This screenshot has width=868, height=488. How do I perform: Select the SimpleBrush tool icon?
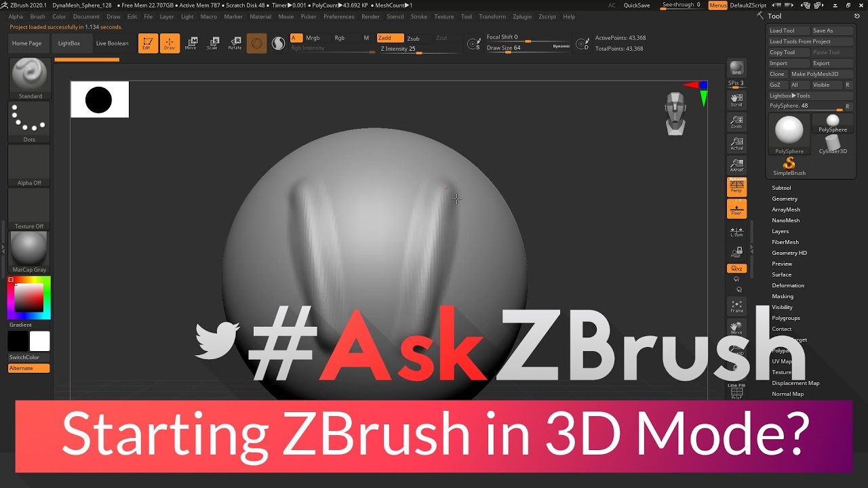pos(789,167)
